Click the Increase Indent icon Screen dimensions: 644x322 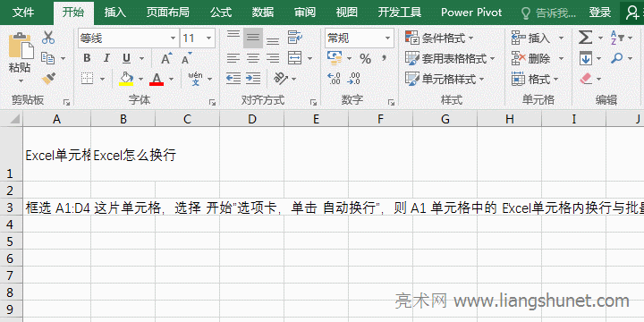[x=253, y=78]
